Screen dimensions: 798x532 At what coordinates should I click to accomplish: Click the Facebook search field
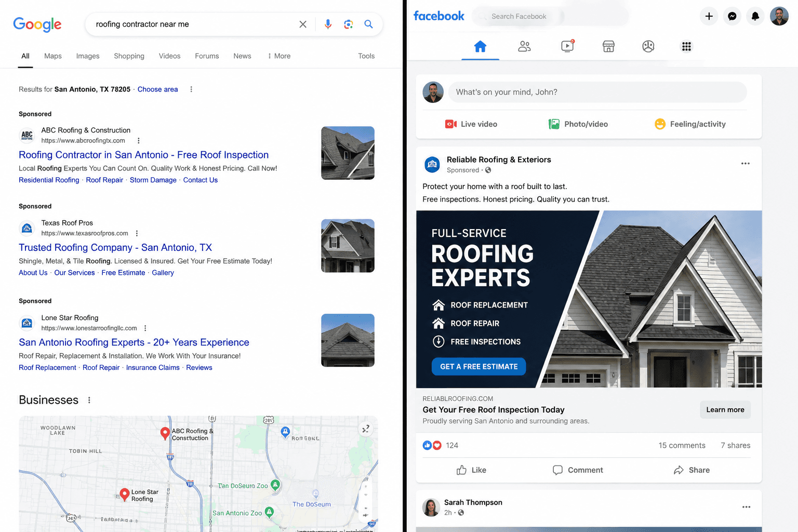551,16
